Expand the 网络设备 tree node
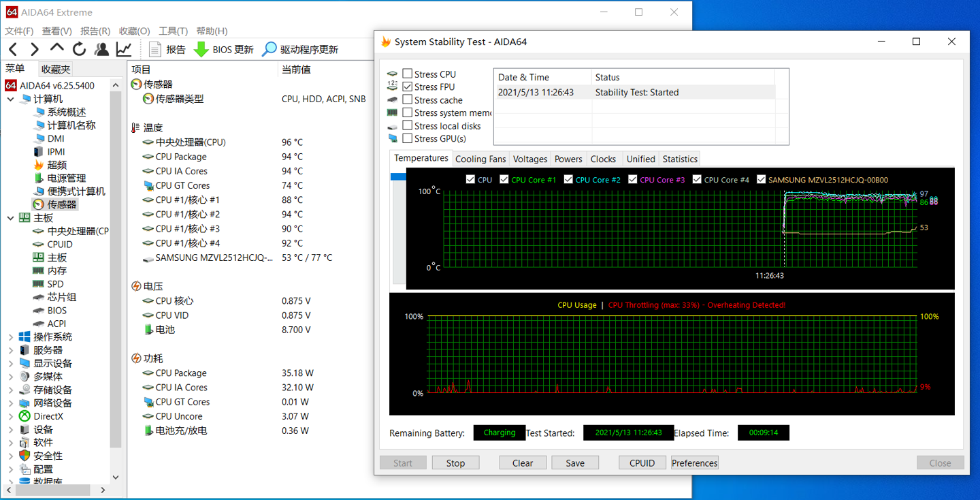980x500 pixels. (10, 403)
